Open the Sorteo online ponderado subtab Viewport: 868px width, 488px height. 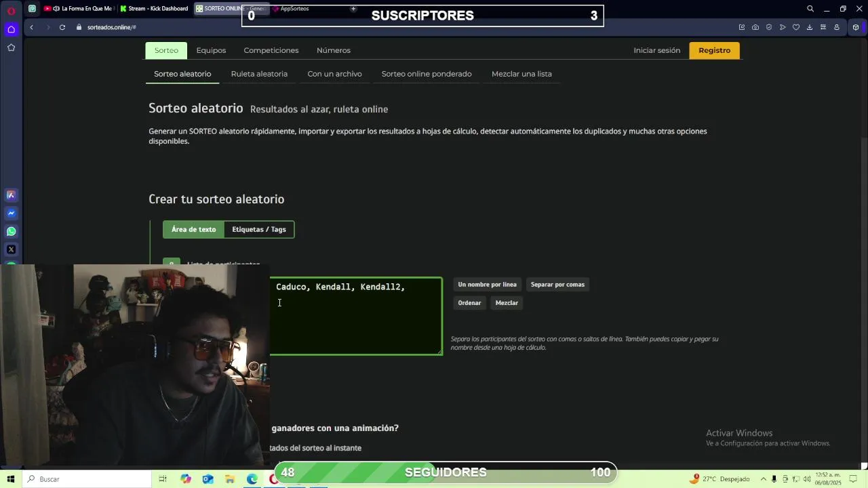tap(427, 74)
